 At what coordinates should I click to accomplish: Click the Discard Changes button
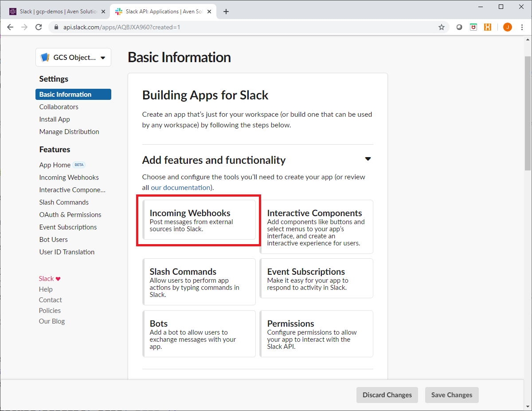[387, 395]
